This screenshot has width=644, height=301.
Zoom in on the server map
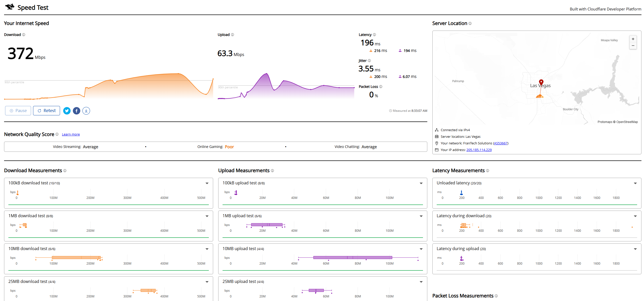click(633, 39)
